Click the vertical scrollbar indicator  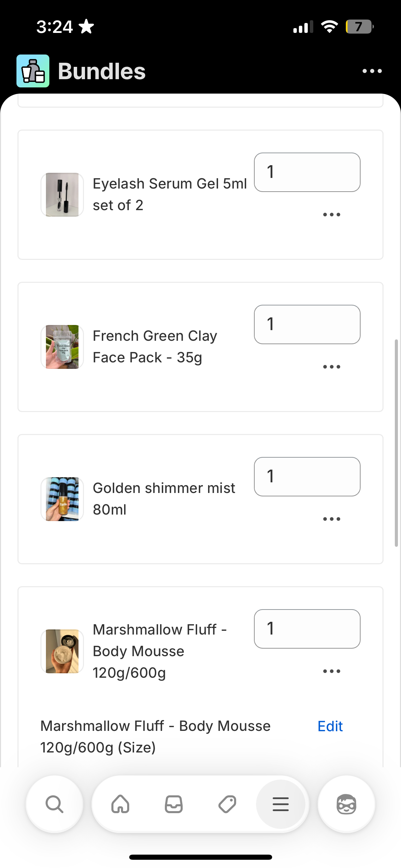[x=396, y=442]
